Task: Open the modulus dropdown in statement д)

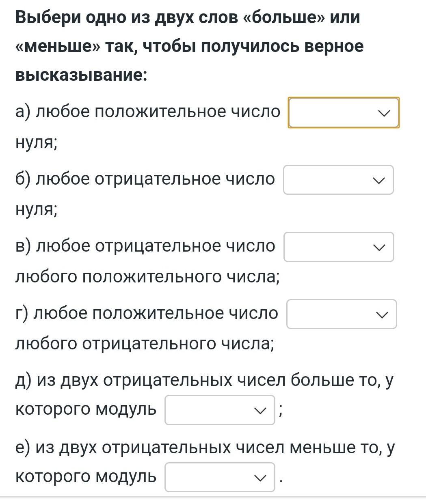Action: (219, 410)
